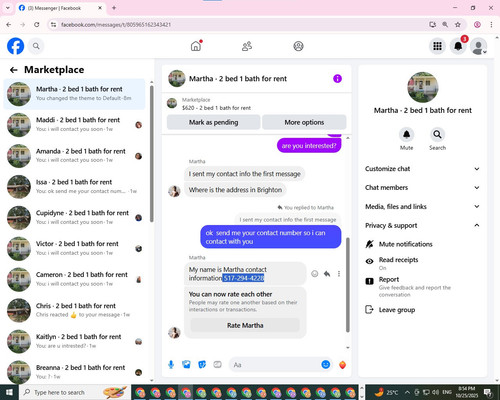Focus the Aa message input field

275,365
